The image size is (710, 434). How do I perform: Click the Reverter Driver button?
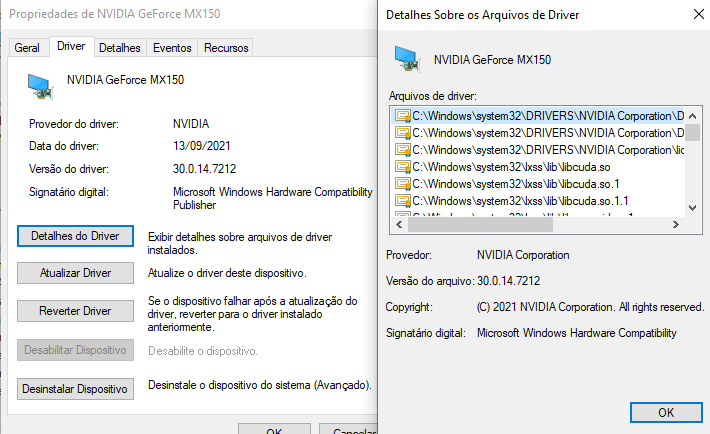(x=75, y=311)
